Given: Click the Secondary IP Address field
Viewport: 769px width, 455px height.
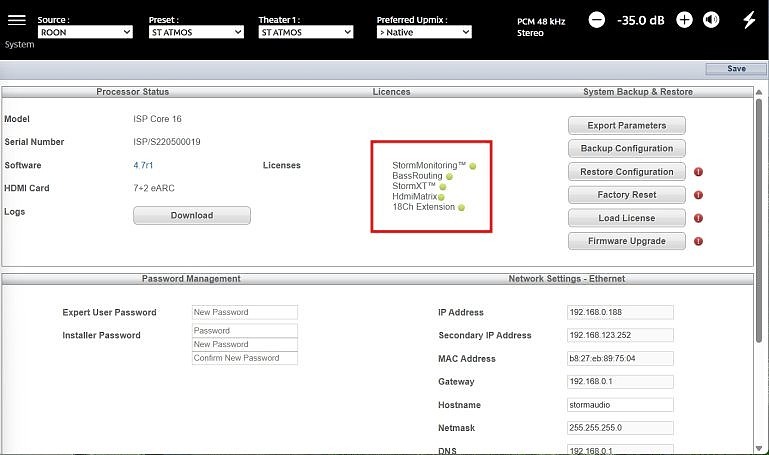Looking at the screenshot, I should pyautogui.click(x=620, y=335).
